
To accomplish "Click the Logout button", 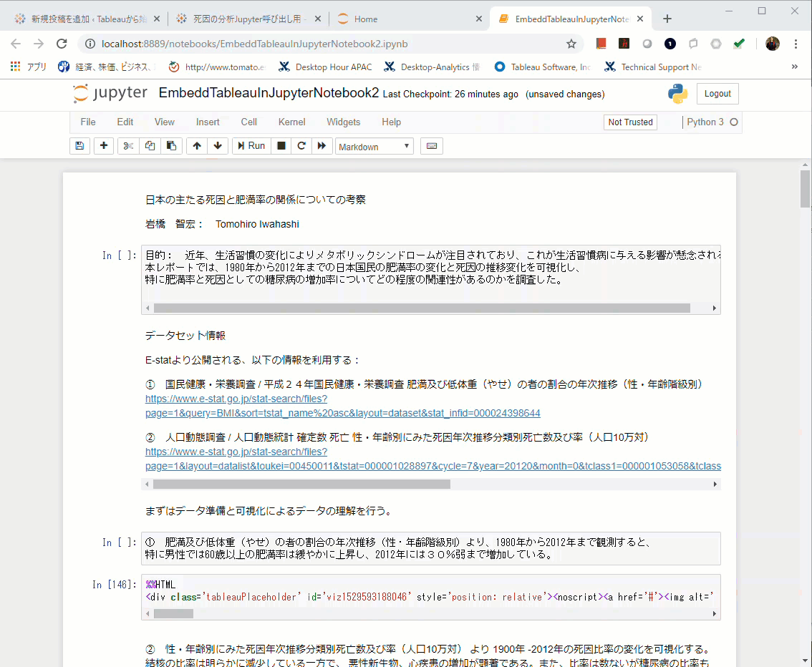I will [x=717, y=94].
